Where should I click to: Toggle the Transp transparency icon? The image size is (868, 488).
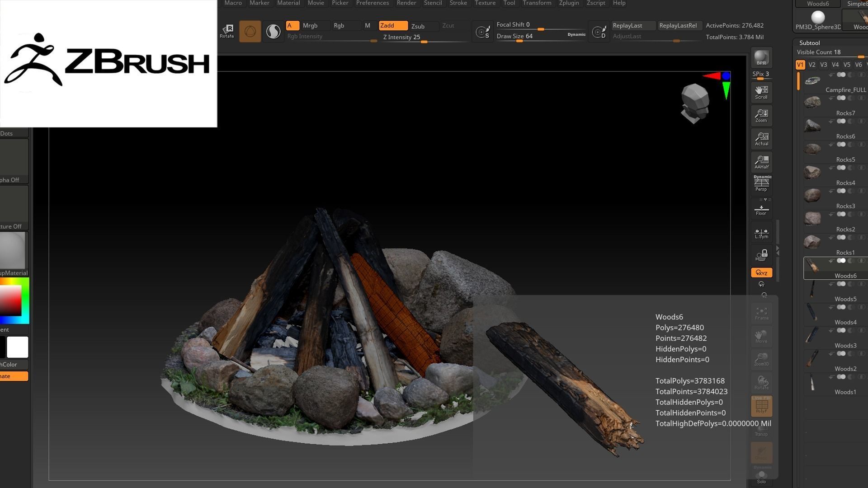point(761,429)
